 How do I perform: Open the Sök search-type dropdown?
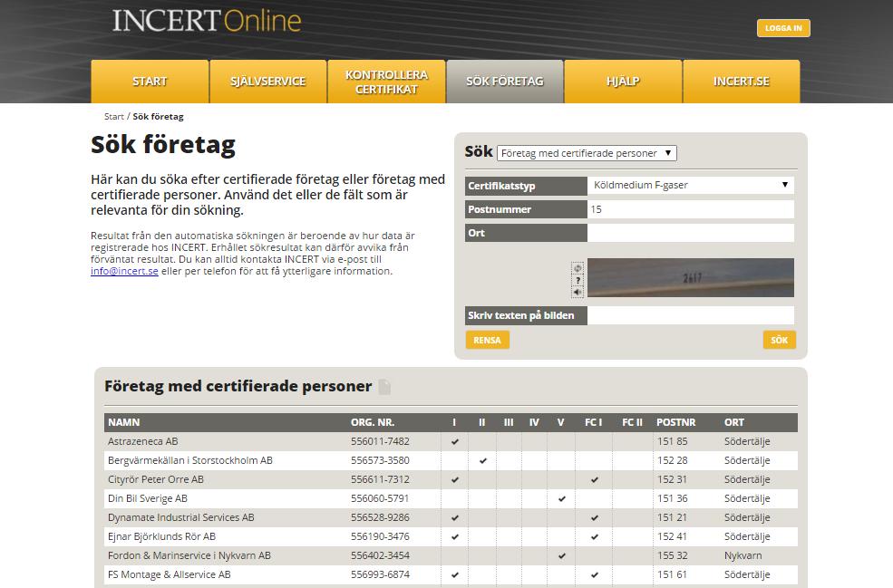pyautogui.click(x=587, y=153)
